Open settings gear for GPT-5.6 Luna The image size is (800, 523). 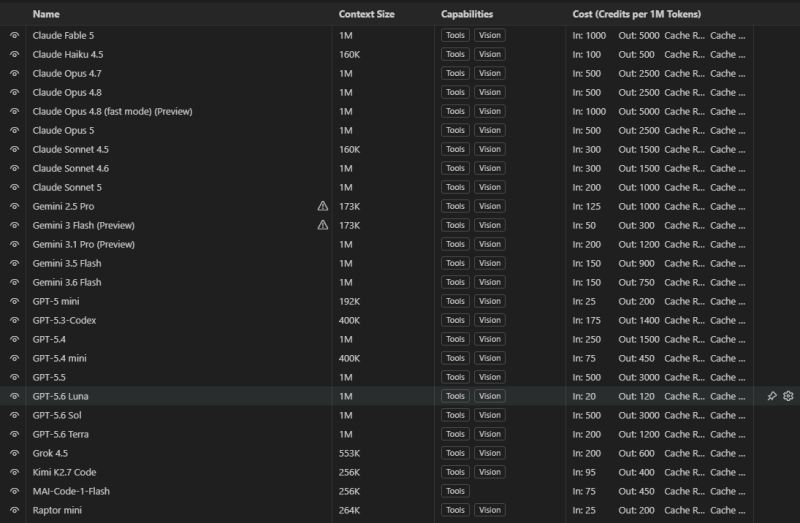[788, 396]
